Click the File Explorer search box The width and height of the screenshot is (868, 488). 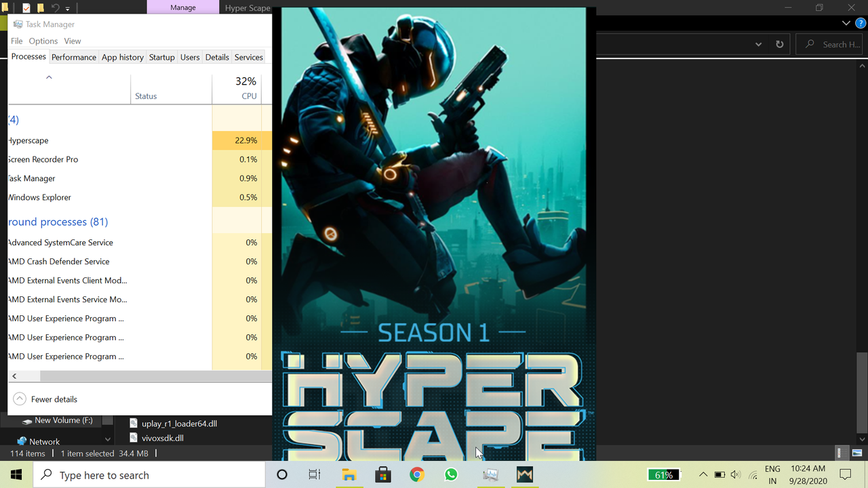click(830, 44)
